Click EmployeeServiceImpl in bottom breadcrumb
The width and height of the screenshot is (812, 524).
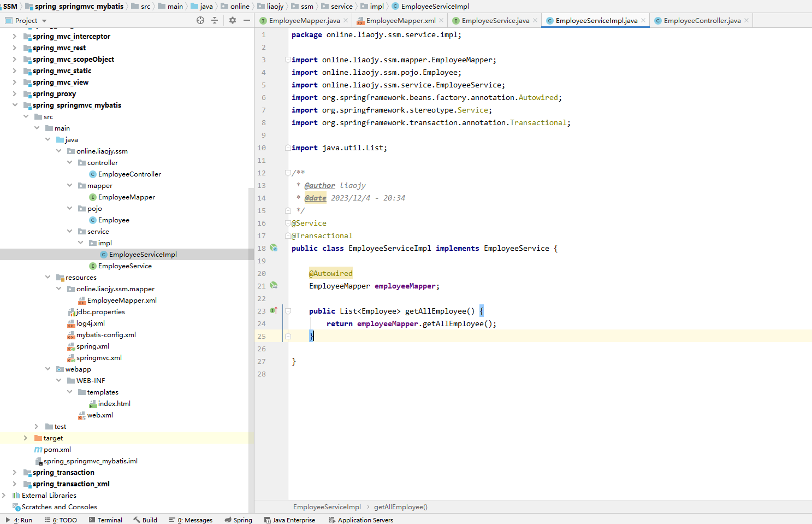[x=327, y=507]
